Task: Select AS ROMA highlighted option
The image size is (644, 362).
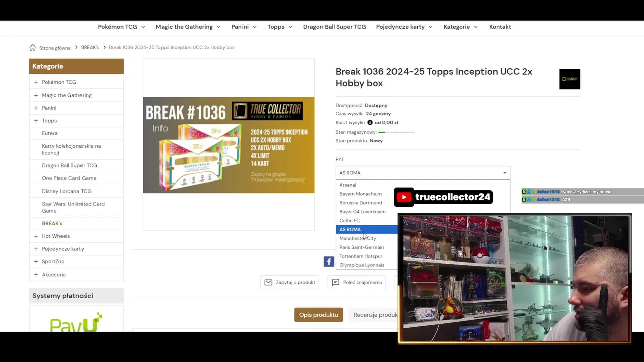Action: pyautogui.click(x=367, y=229)
